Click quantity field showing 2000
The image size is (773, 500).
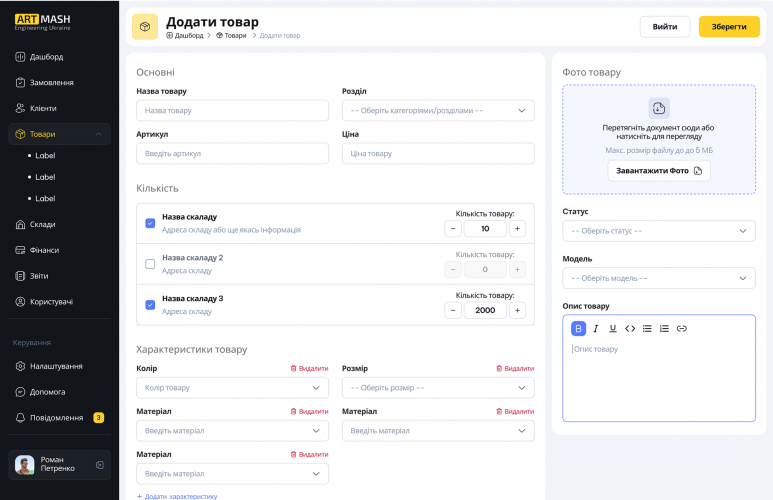pyautogui.click(x=485, y=310)
